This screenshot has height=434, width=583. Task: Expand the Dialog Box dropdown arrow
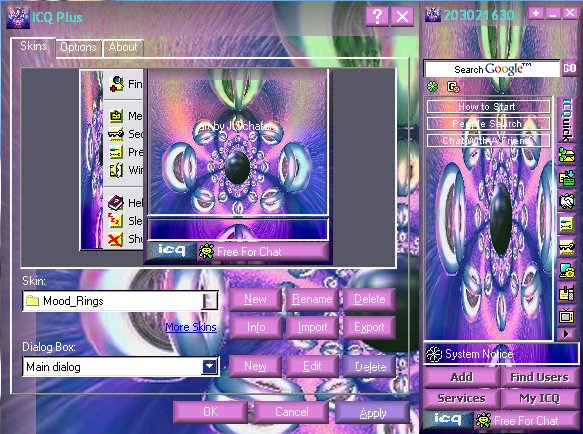210,367
